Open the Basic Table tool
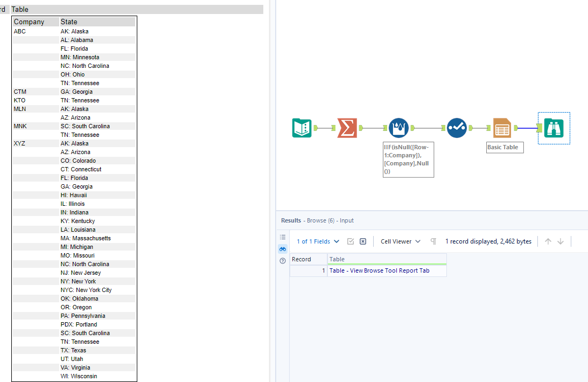Screen dimensions: 588x382 [x=502, y=128]
